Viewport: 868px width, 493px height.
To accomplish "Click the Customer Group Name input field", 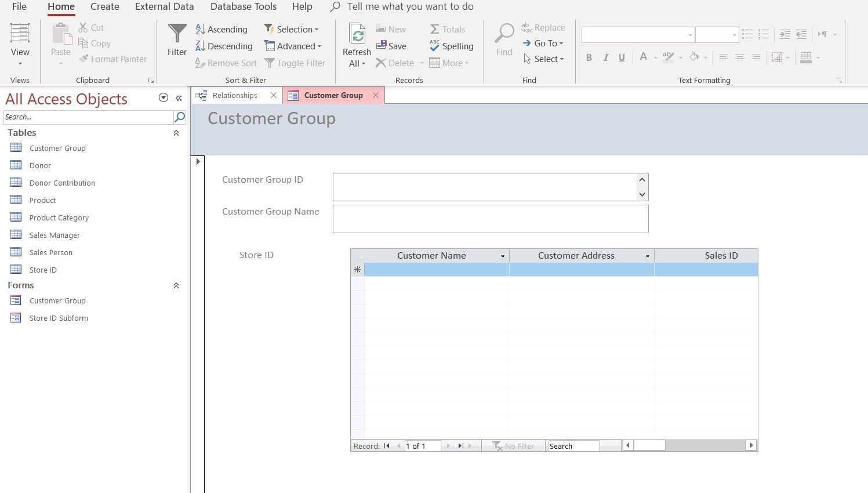I will [x=490, y=219].
